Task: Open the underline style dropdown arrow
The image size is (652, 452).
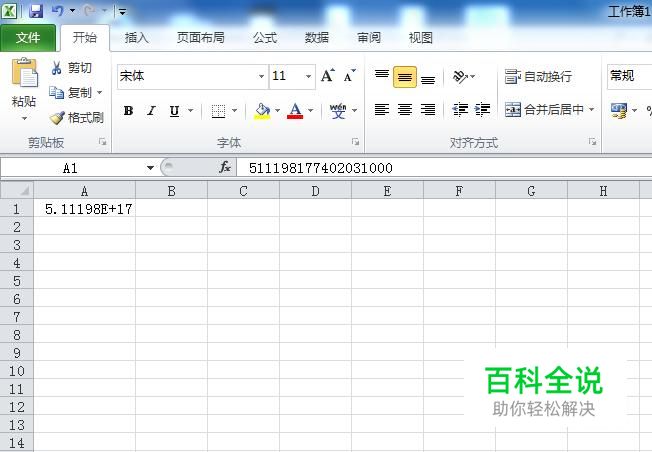Action: coord(190,111)
